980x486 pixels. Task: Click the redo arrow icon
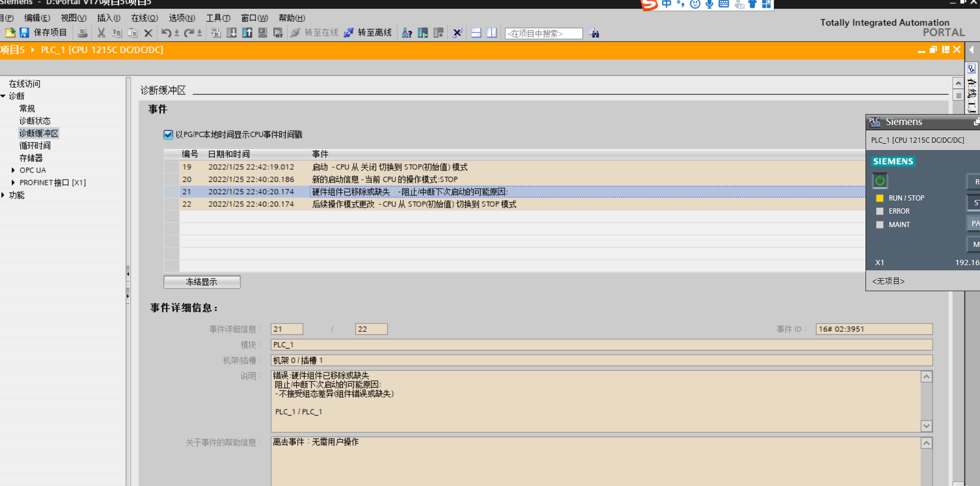point(189,33)
